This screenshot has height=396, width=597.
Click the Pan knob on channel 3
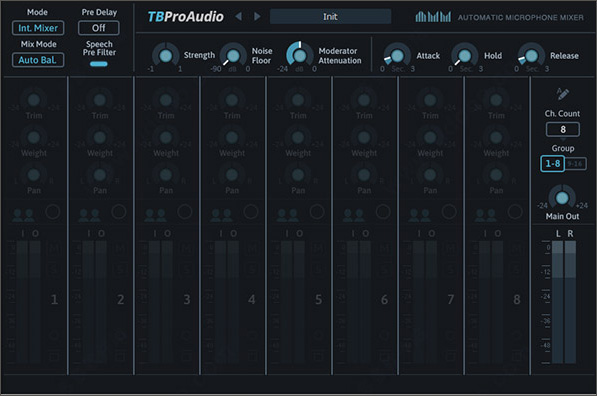166,175
